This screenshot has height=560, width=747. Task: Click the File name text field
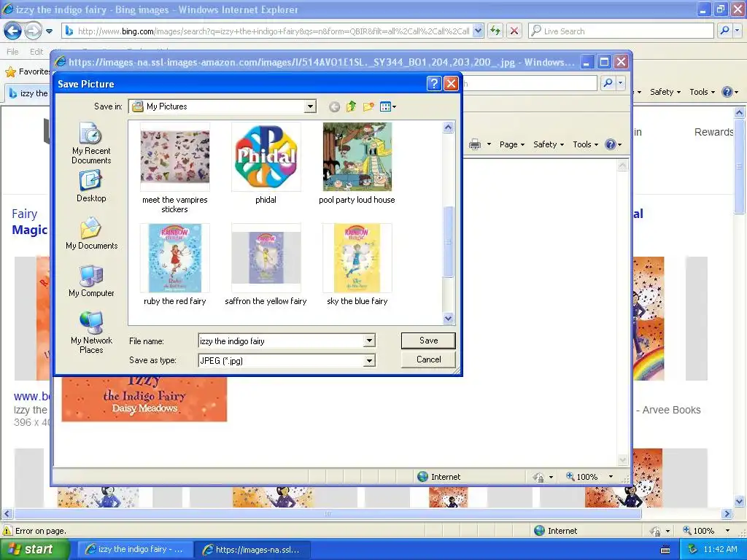tap(281, 341)
